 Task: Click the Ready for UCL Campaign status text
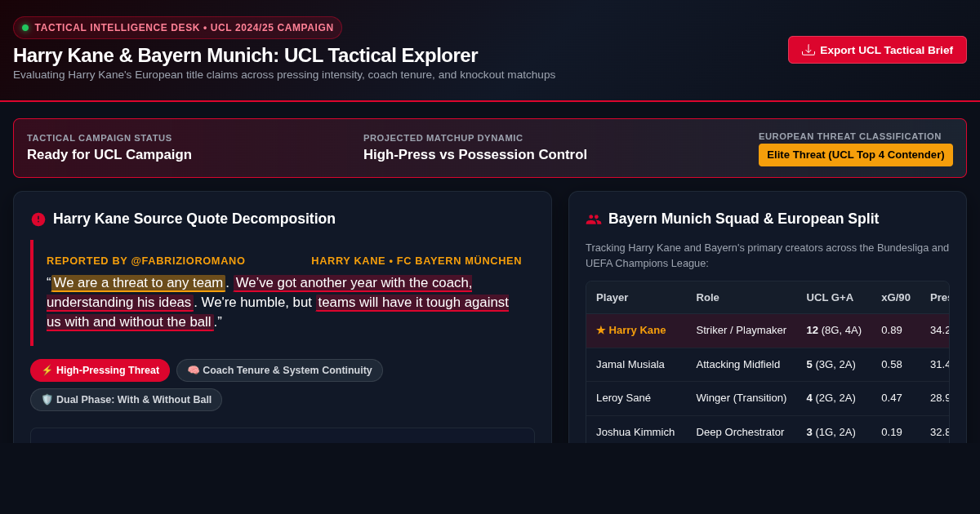(x=109, y=155)
